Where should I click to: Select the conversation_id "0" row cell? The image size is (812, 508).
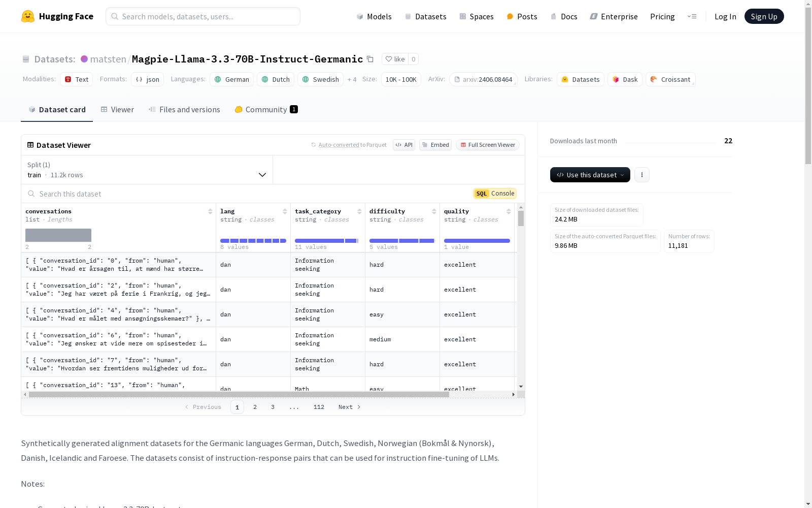coord(119,265)
